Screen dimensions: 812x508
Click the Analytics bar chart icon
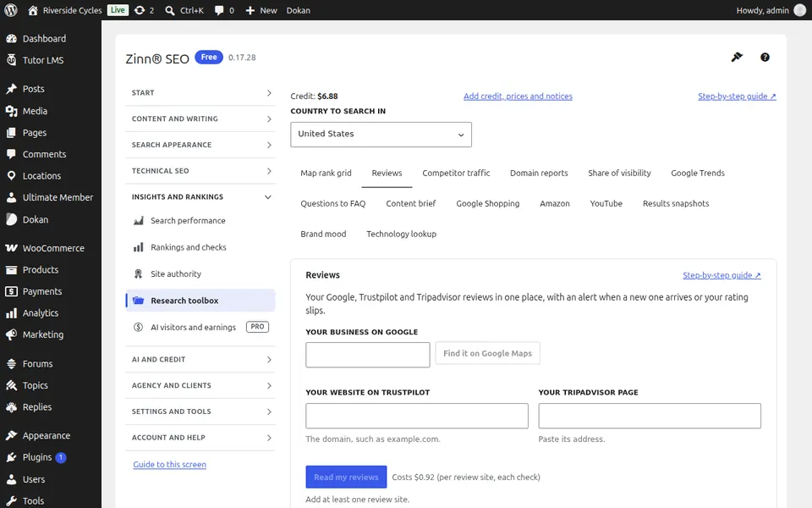11,313
